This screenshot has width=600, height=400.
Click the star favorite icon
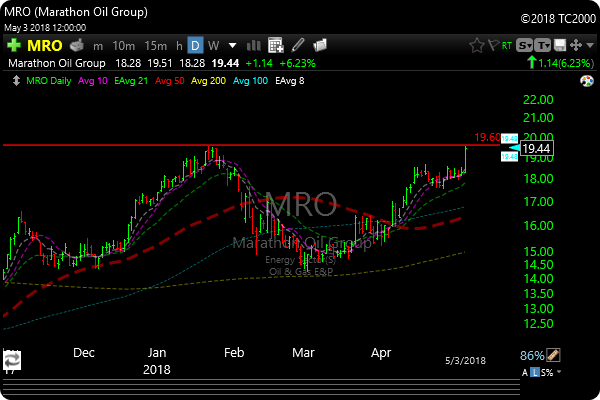[x=477, y=45]
